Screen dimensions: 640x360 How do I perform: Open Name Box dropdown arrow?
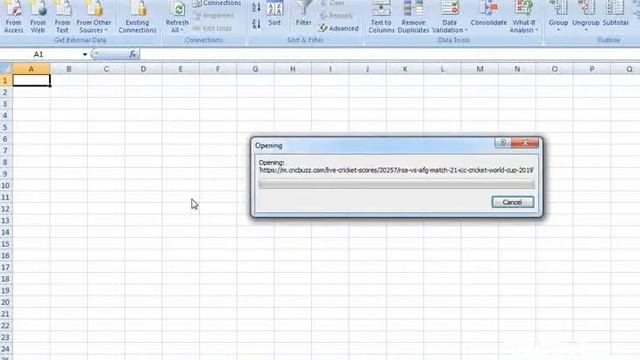point(84,54)
